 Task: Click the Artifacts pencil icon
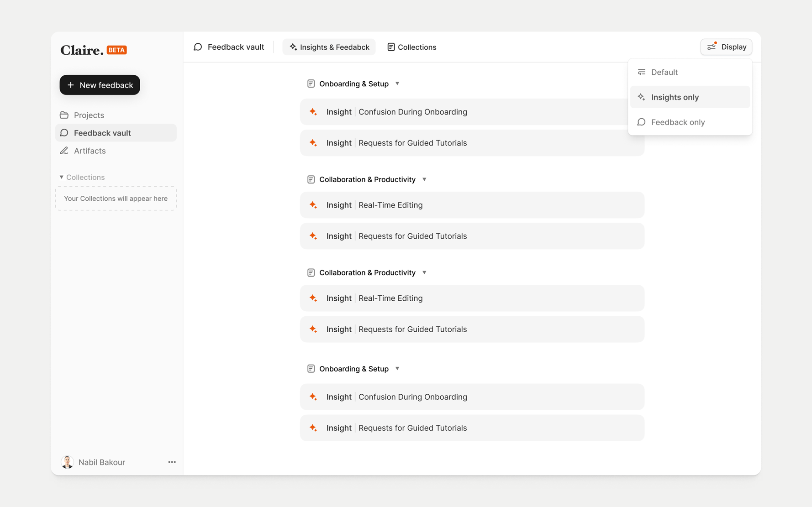[64, 151]
